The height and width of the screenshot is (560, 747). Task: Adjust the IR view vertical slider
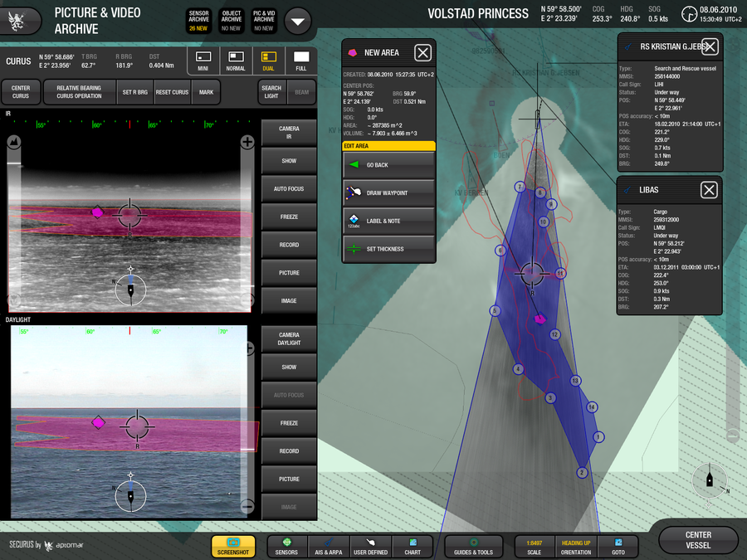pyautogui.click(x=14, y=163)
